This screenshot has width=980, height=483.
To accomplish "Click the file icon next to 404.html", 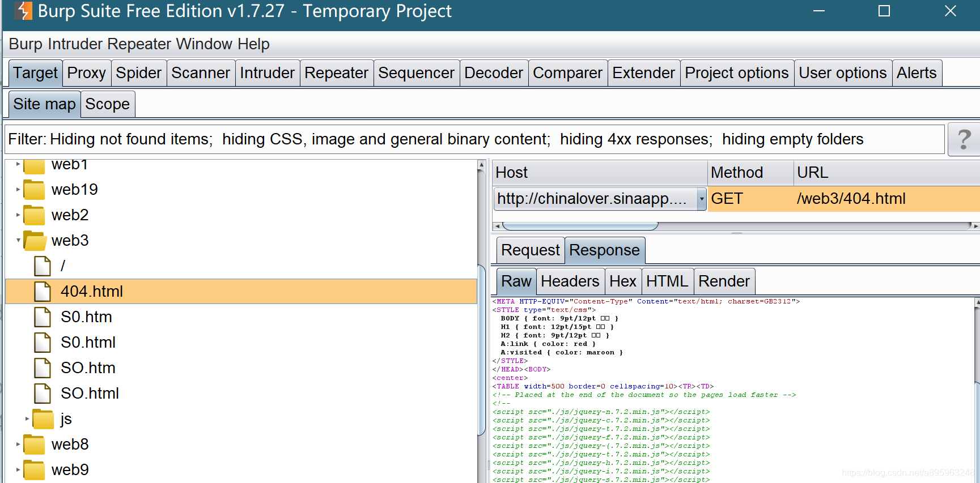I will click(43, 292).
